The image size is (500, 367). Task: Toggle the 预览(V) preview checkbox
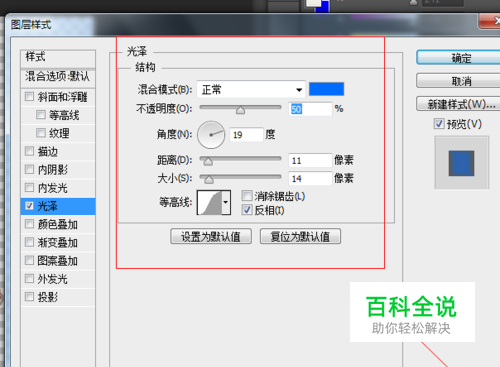coord(439,124)
